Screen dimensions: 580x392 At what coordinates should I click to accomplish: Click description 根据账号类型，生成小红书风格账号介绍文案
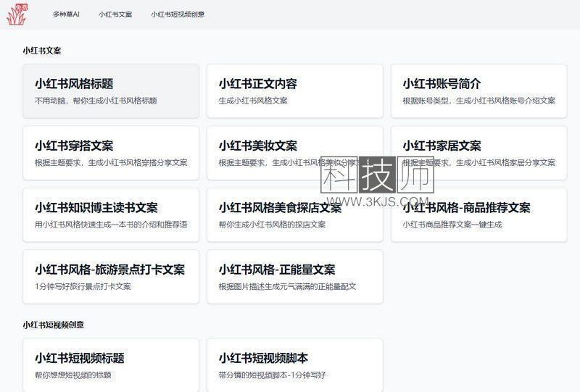pyautogui.click(x=478, y=101)
